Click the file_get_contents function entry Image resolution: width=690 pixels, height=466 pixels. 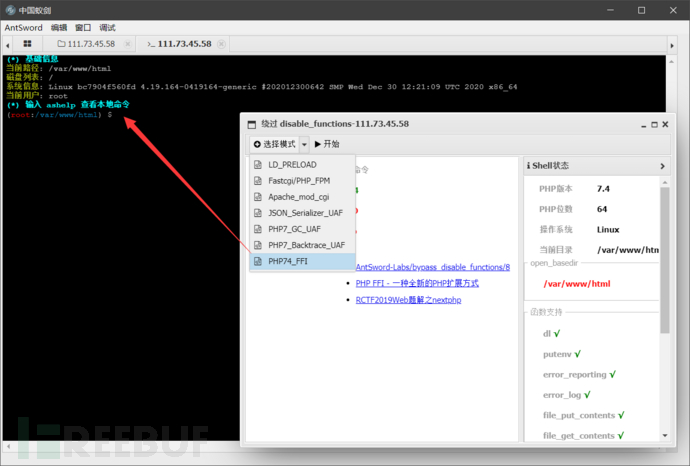click(x=584, y=436)
